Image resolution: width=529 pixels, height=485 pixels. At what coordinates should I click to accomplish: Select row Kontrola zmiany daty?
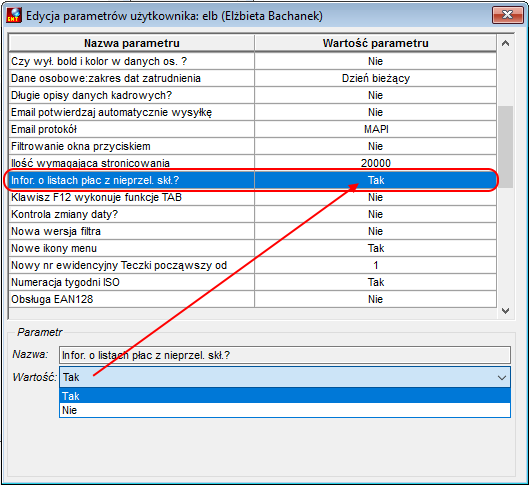(253, 214)
